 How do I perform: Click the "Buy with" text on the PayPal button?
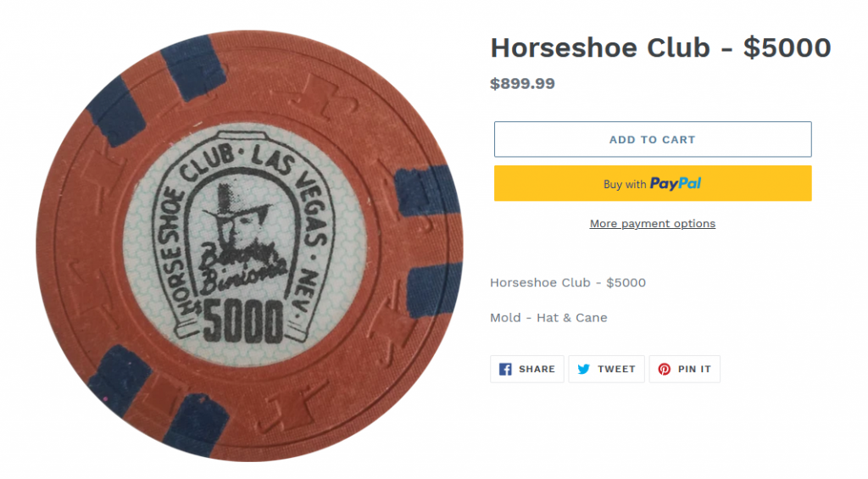[x=625, y=184]
